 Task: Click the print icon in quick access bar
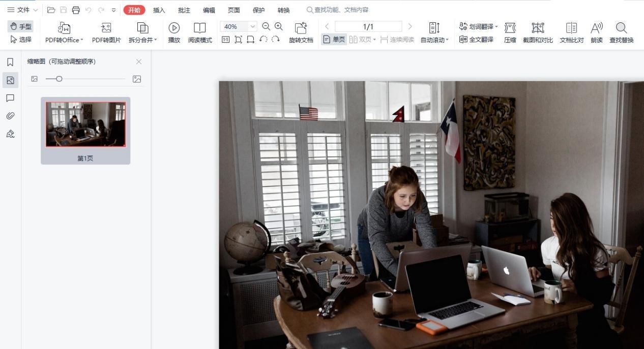coord(76,10)
